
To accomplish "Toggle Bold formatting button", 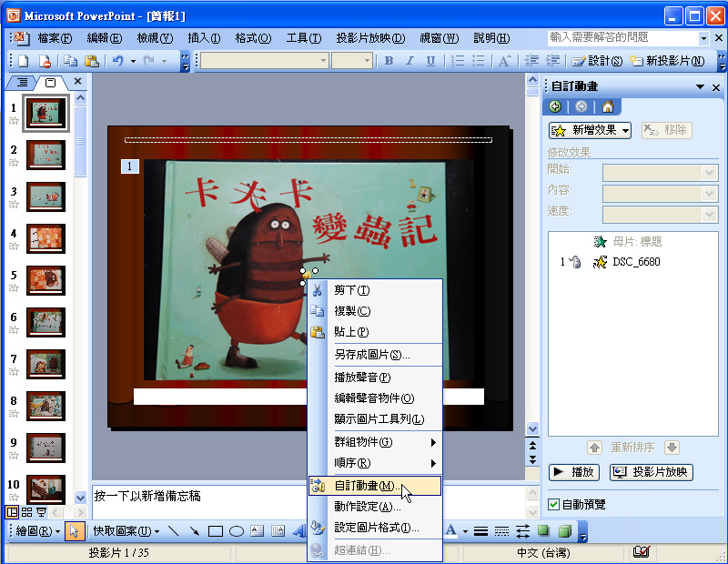I will click(389, 61).
